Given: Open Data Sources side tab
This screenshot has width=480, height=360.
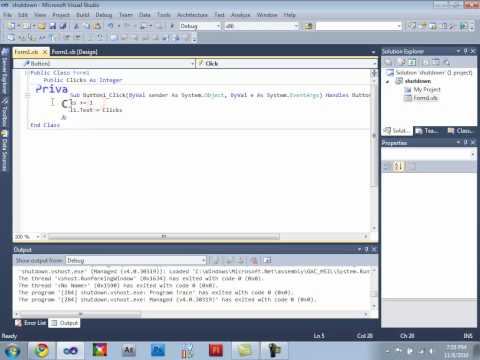Looking at the screenshot, I should point(5,151).
